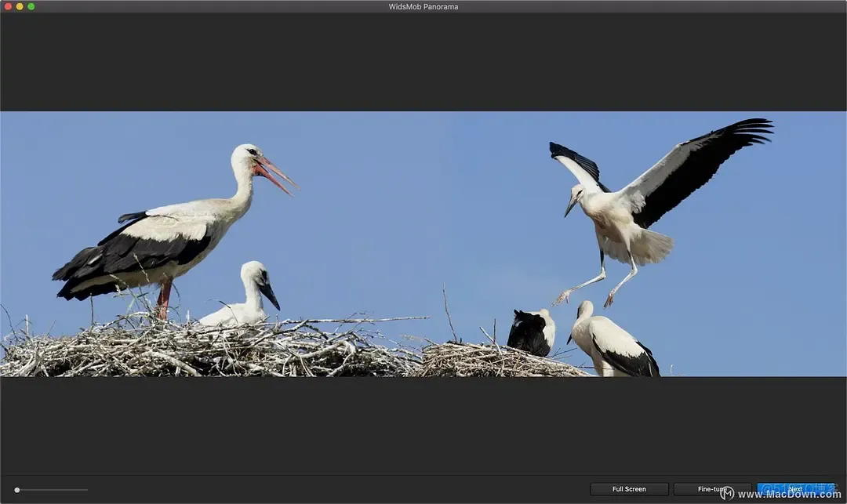This screenshot has width=847, height=504.
Task: Click the MacDown circular M logo watermark
Action: (x=727, y=493)
